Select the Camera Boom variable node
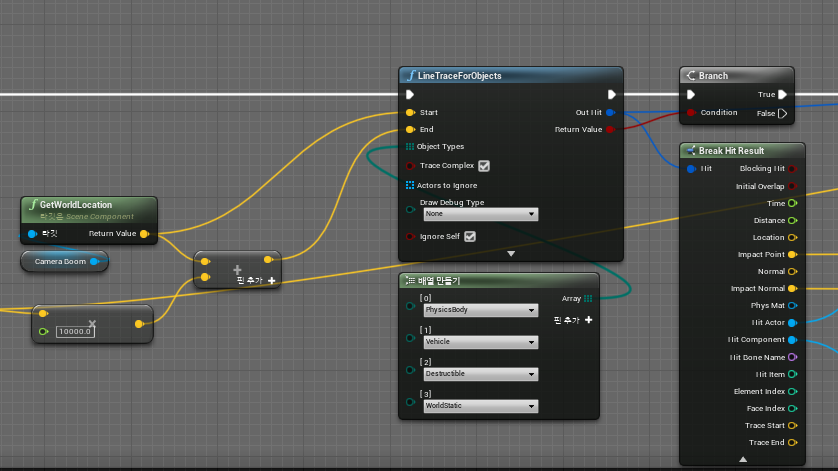 pos(65,261)
